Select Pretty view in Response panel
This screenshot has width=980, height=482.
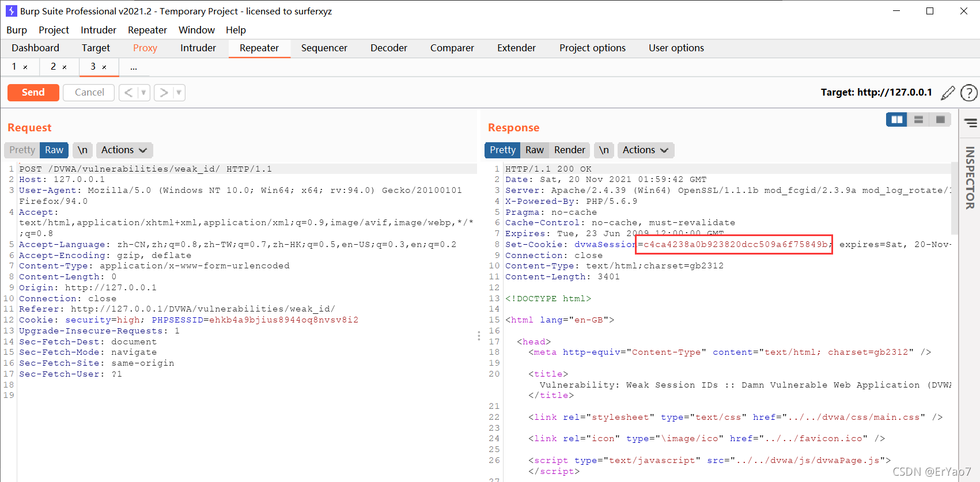pyautogui.click(x=502, y=150)
